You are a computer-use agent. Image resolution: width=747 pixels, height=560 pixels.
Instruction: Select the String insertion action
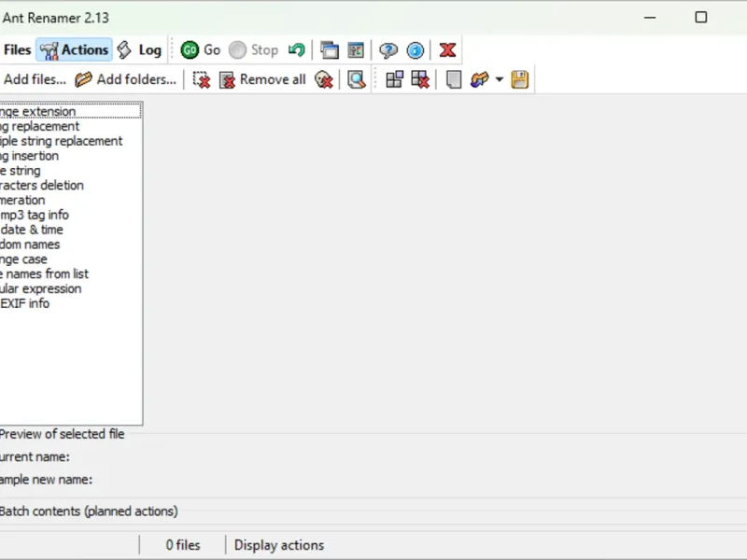click(71, 156)
